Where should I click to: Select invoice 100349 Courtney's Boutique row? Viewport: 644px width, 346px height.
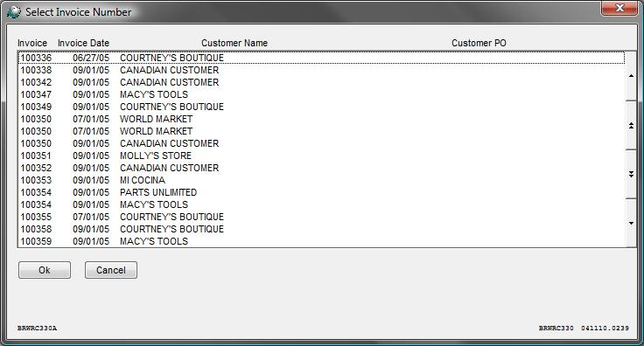tap(321, 107)
